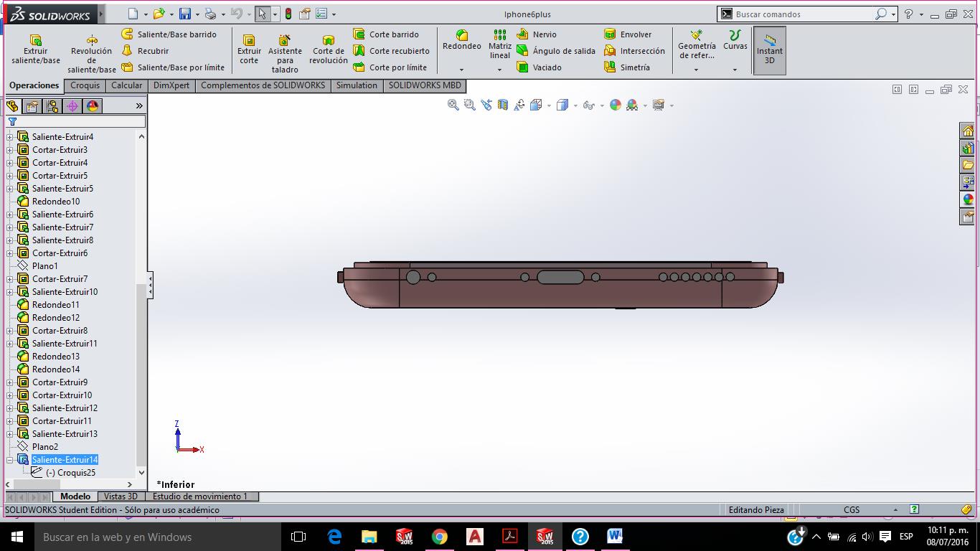Click the Simetría mirror tool

tap(627, 67)
